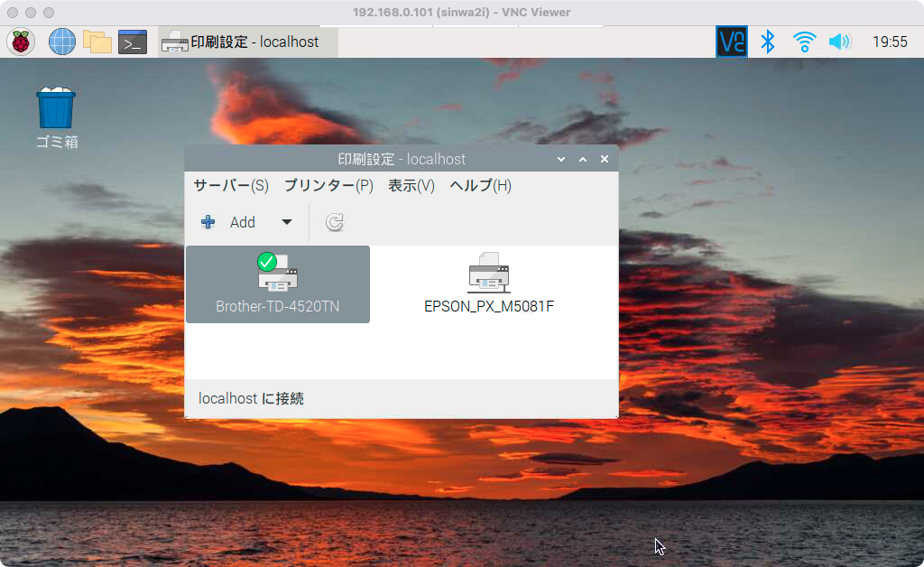
Task: Open the file manager folder icon
Action: tap(97, 42)
